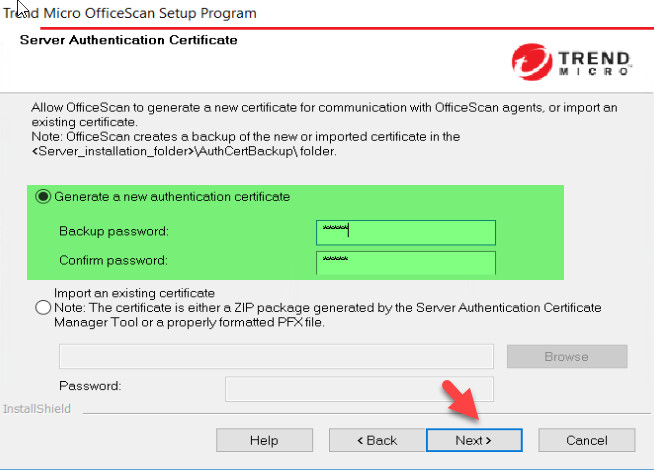The width and height of the screenshot is (654, 470).
Task: Click the note about ZIP package or PFX file
Action: pyautogui.click(x=327, y=315)
